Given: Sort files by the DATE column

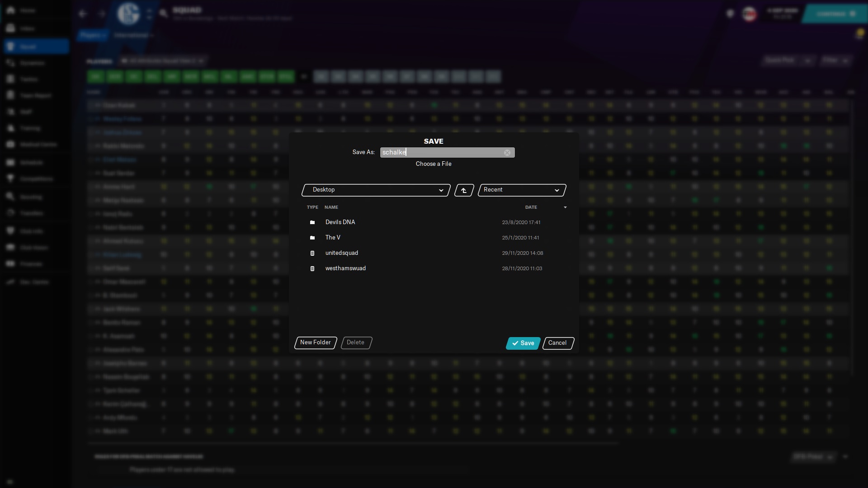Looking at the screenshot, I should pos(531,207).
